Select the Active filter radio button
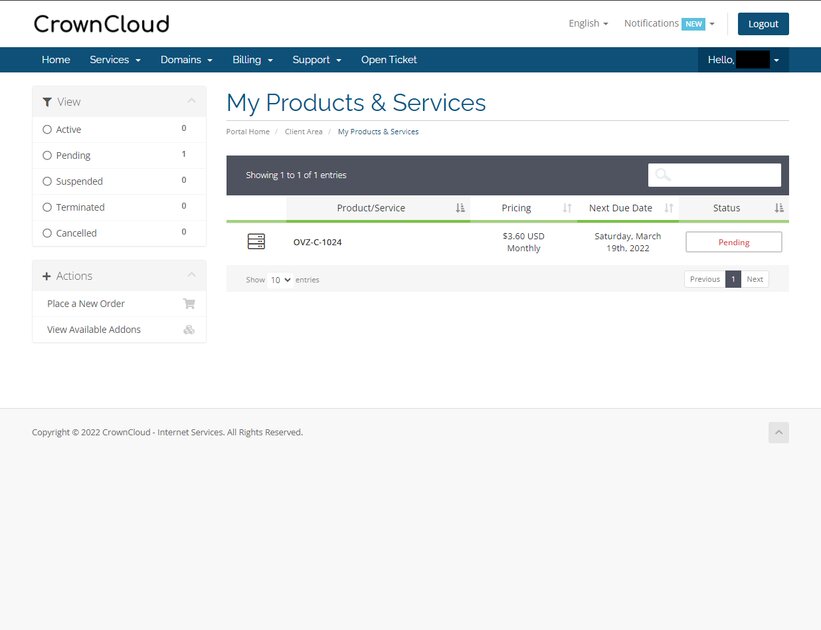This screenshot has width=821, height=630. 47,129
